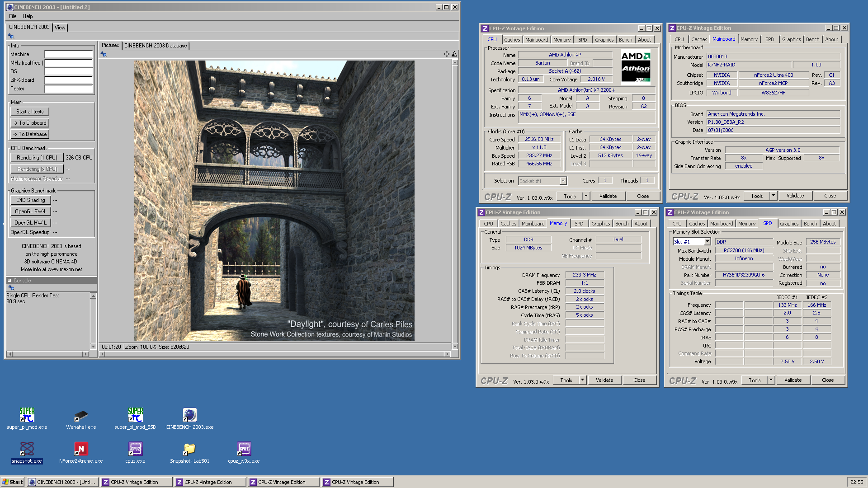Click the move cross icon in Pictures panel
This screenshot has width=868, height=488.
coord(447,54)
